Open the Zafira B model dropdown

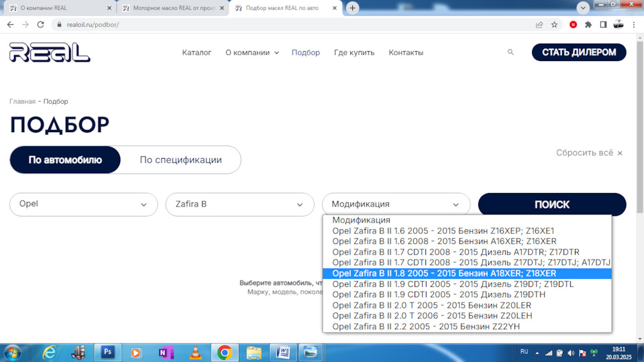tap(240, 204)
